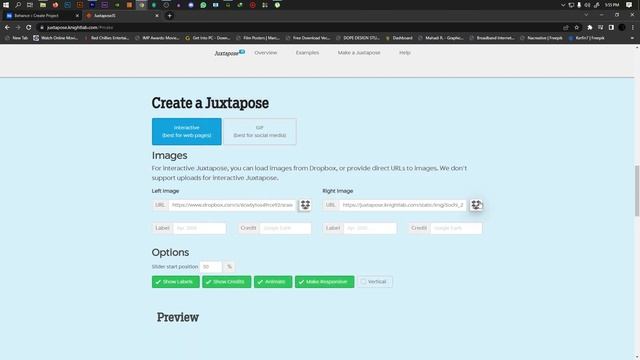Reload the Juxtapose page
Image resolution: width=640 pixels, height=360 pixels.
pos(28,27)
